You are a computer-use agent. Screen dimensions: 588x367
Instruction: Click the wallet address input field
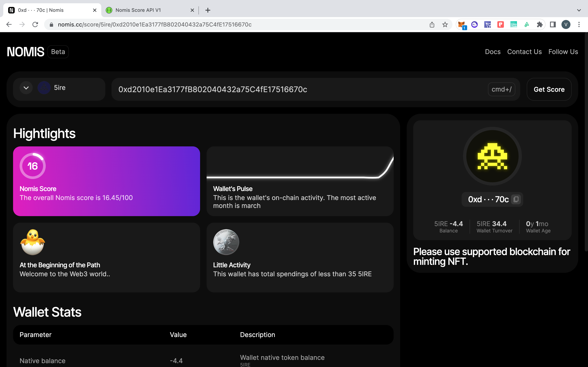299,89
